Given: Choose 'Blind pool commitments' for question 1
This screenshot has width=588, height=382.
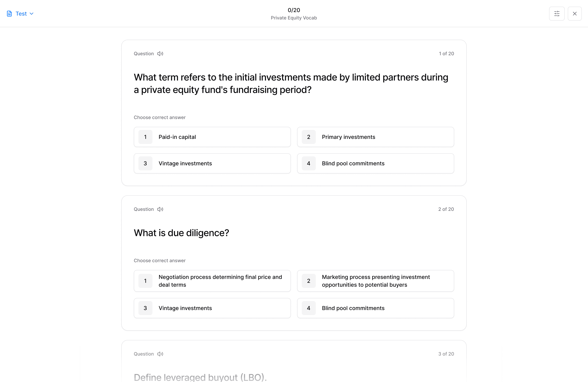Looking at the screenshot, I should tap(375, 163).
